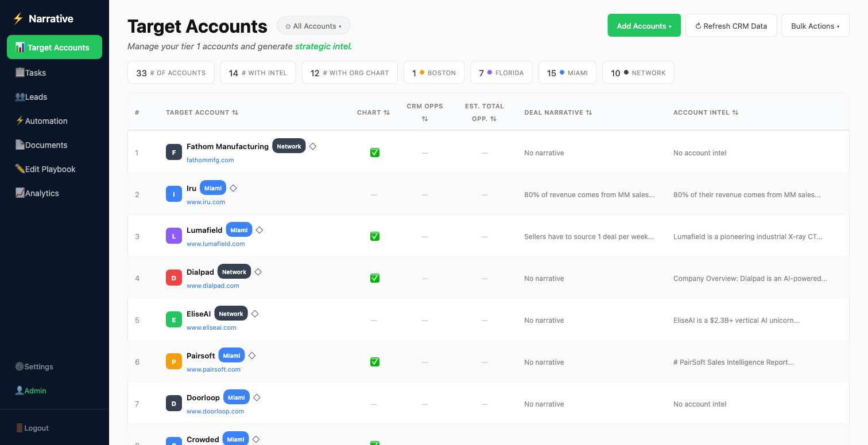Click the Fathom Manufacturing 'F' avatar icon
This screenshot has height=445, width=868.
pos(174,153)
